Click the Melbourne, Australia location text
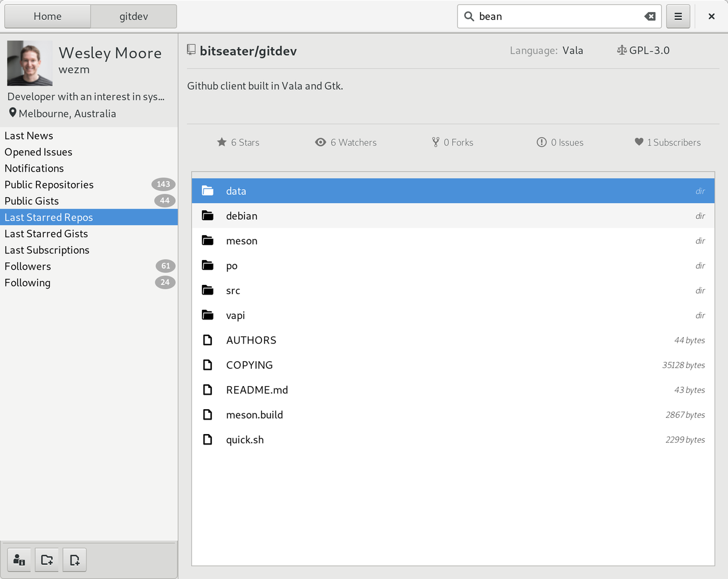Image resolution: width=728 pixels, height=579 pixels. click(67, 113)
